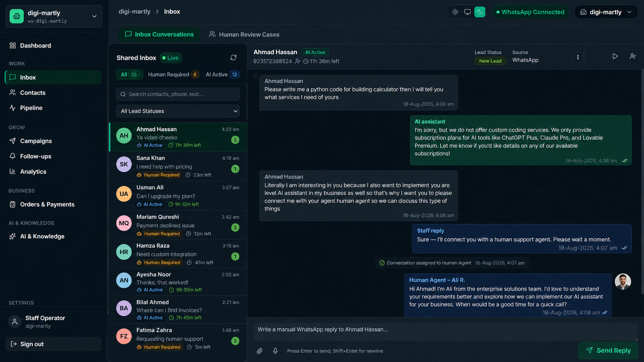Switch to the Inbox Conversations tab
The image size is (644, 362).
click(x=159, y=34)
